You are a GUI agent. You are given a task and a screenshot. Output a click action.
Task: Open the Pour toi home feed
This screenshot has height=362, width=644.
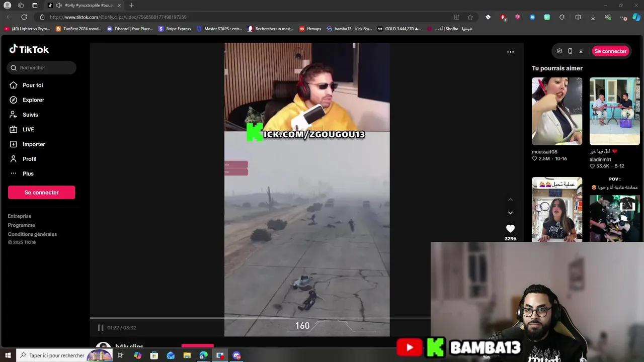pos(26,85)
